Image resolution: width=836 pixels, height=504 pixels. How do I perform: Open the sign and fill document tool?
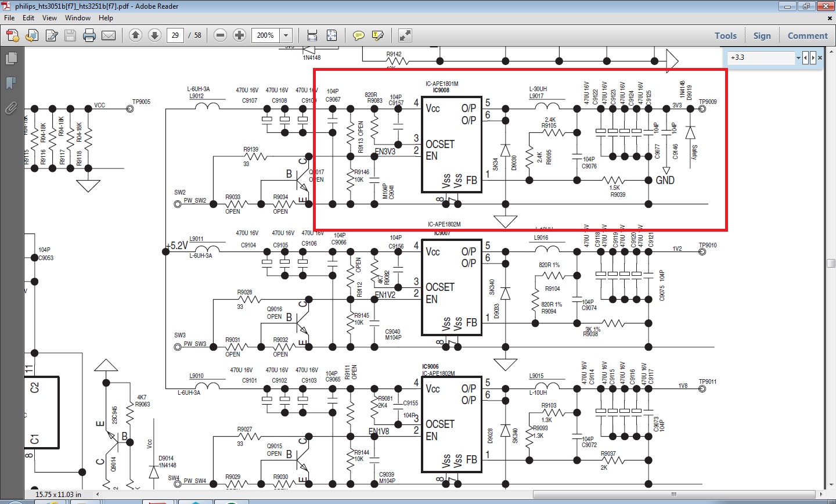(x=52, y=35)
